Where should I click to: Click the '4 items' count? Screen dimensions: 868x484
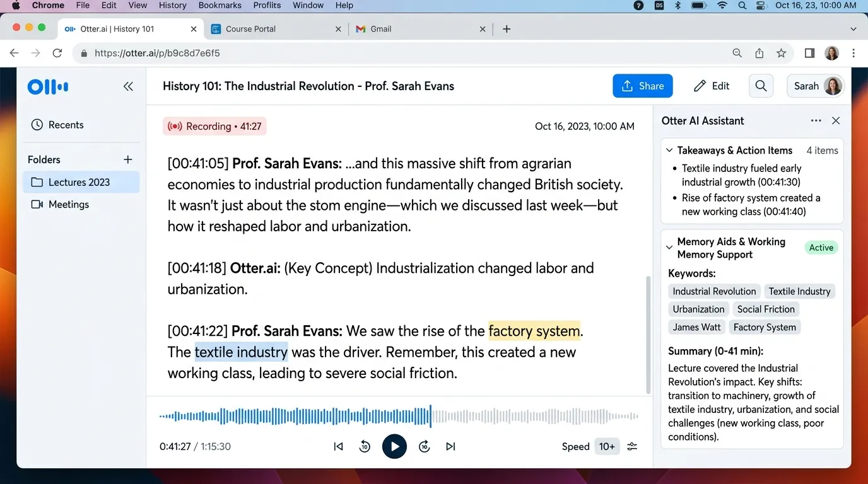822,151
